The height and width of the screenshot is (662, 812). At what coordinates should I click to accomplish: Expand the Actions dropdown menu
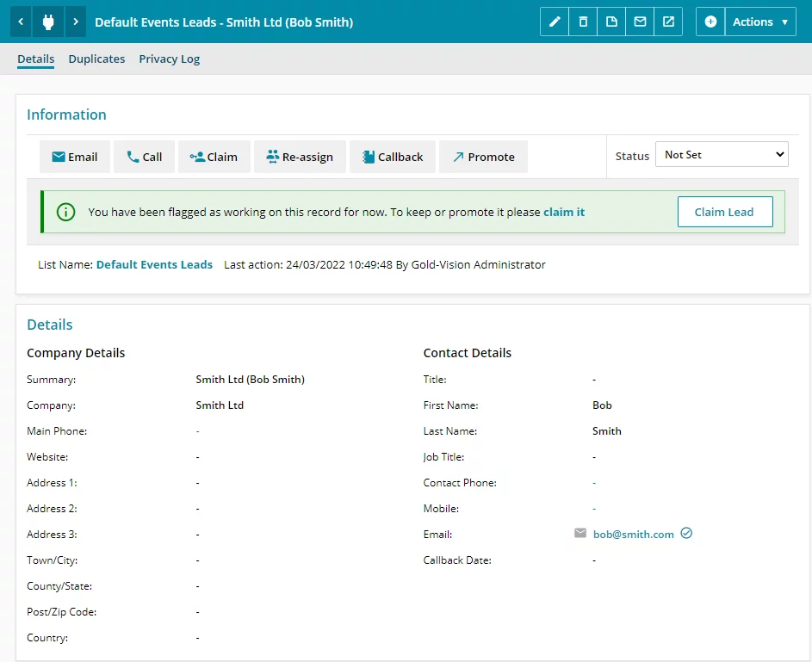[760, 22]
